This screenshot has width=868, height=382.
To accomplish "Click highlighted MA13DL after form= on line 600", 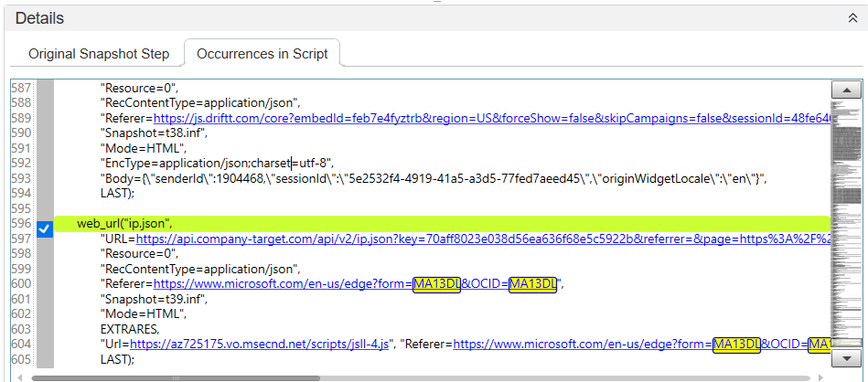I will (x=436, y=283).
